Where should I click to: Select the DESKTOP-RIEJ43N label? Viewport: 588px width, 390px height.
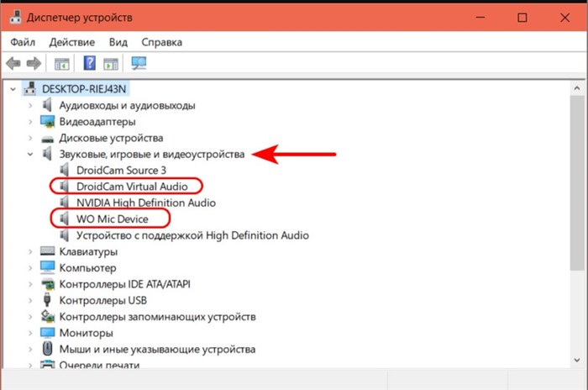(x=84, y=89)
